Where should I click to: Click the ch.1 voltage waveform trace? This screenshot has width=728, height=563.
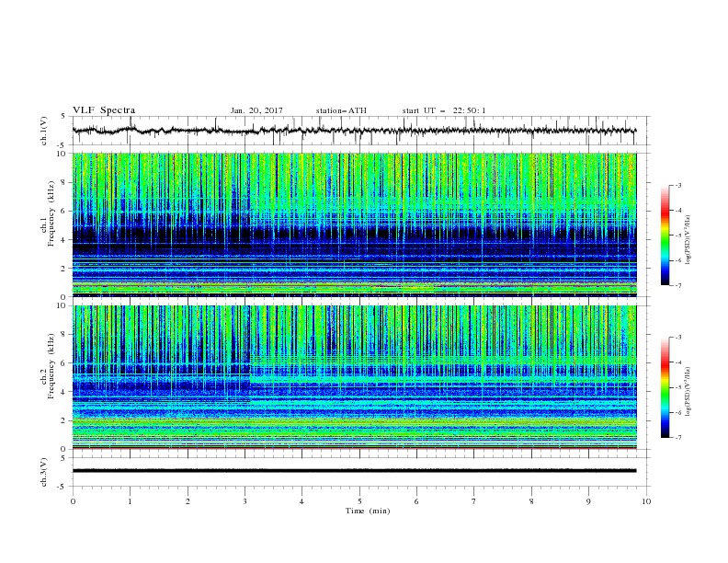354,131
